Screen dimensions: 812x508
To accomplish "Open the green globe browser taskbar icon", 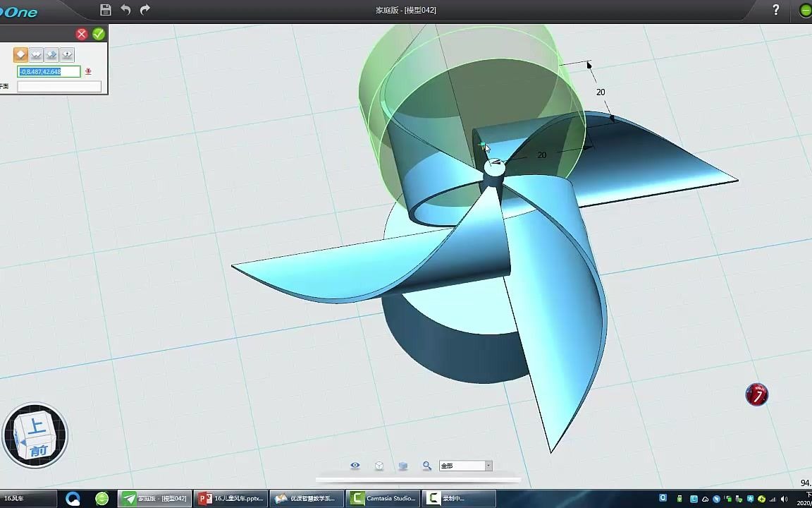I will click(102, 499).
